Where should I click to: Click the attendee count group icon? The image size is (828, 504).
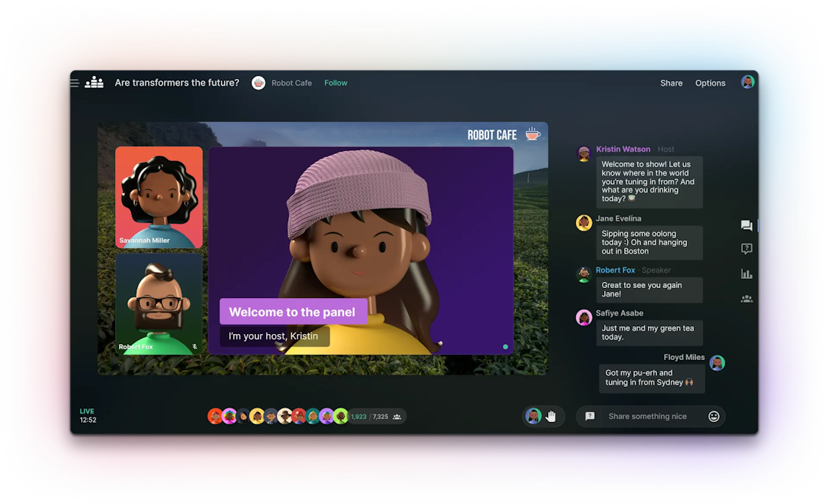tap(396, 417)
